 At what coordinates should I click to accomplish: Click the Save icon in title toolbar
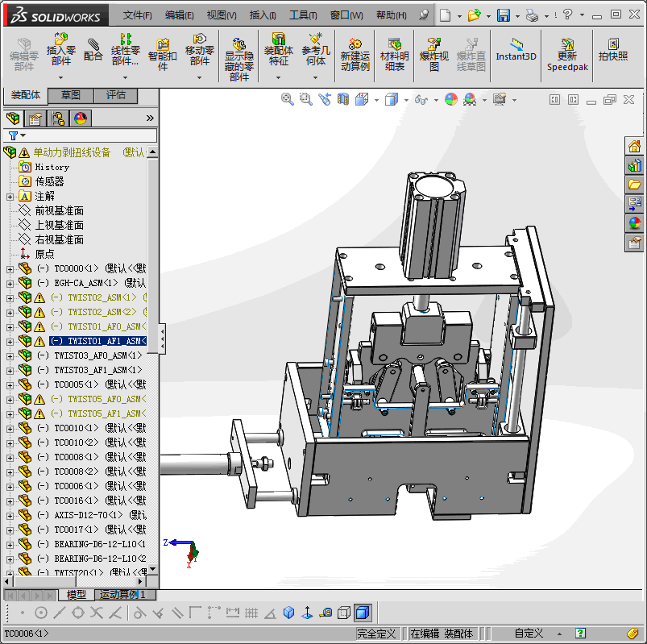(504, 15)
